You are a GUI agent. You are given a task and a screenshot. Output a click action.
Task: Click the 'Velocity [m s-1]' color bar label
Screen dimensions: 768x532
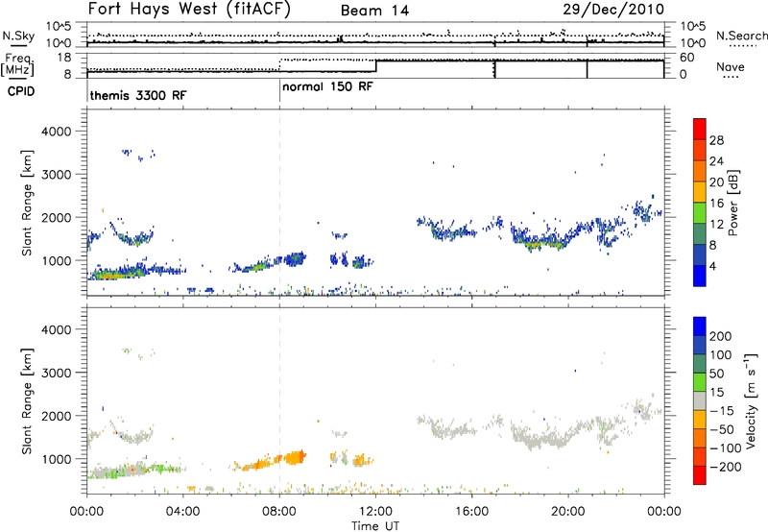point(750,400)
